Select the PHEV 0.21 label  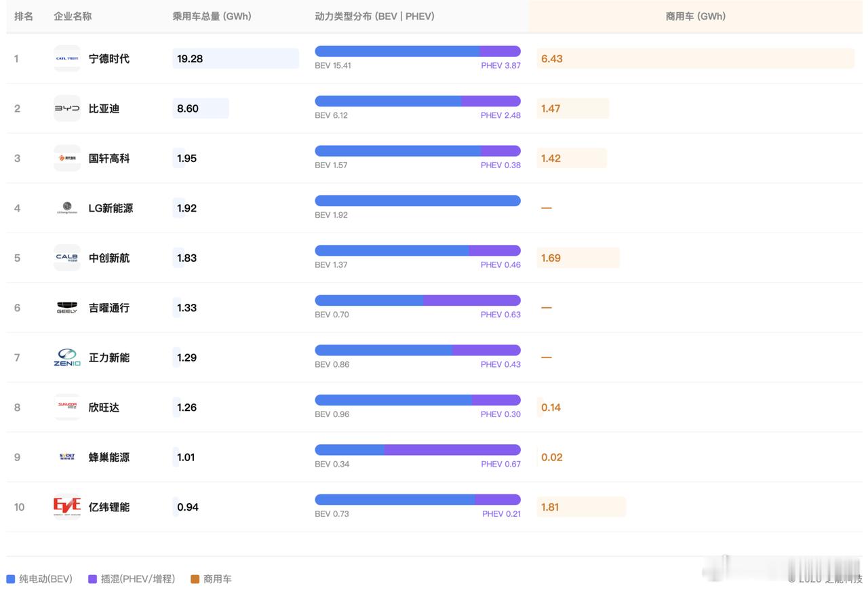[x=502, y=514]
